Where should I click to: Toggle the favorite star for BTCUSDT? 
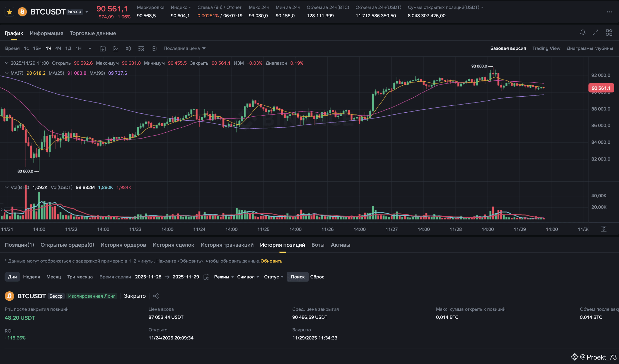point(9,12)
